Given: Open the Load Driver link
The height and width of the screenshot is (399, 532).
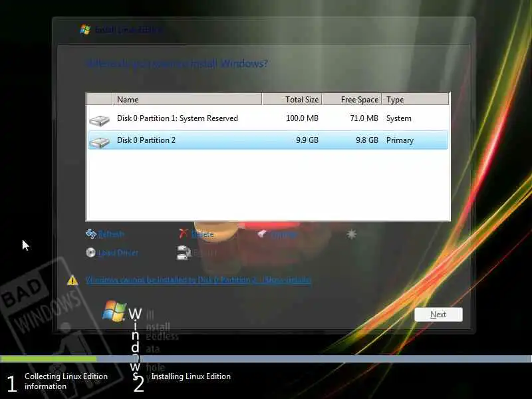Looking at the screenshot, I should pos(118,253).
